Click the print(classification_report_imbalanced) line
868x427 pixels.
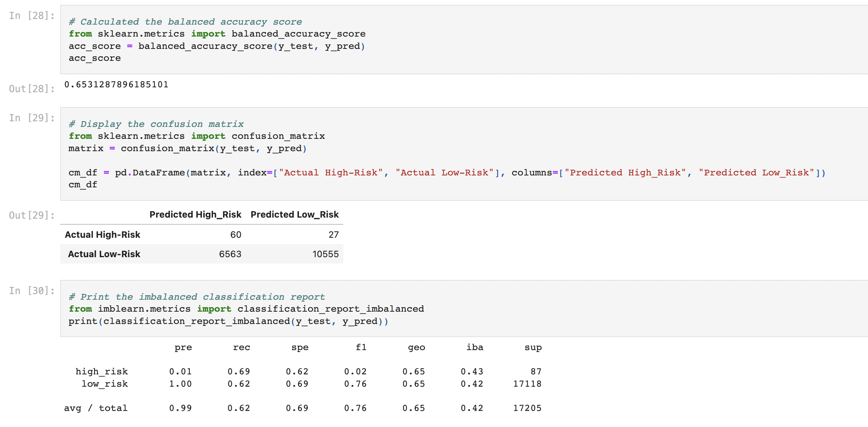[228, 321]
